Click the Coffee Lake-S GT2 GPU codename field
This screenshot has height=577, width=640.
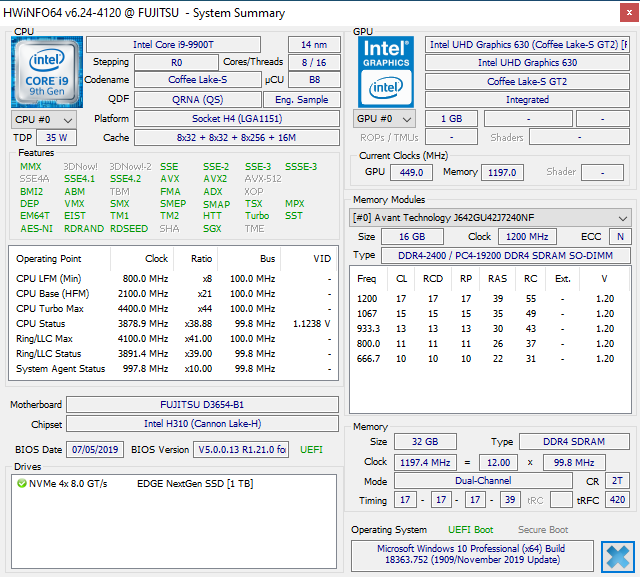tap(527, 82)
